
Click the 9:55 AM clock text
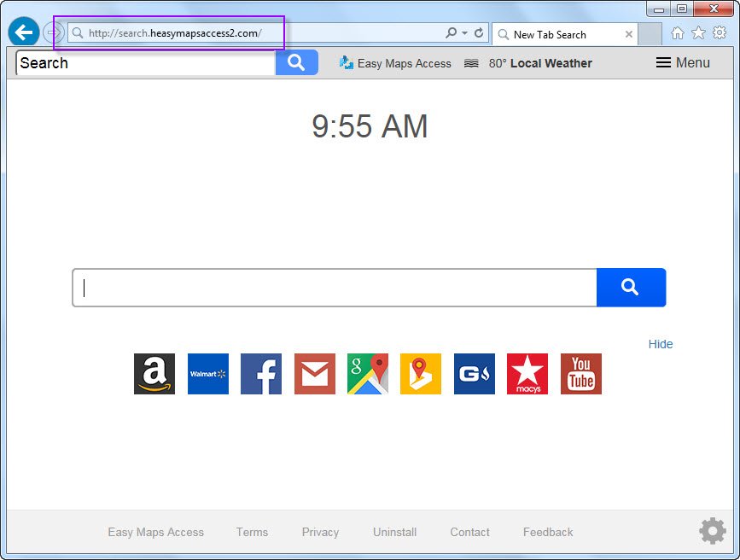click(x=370, y=126)
